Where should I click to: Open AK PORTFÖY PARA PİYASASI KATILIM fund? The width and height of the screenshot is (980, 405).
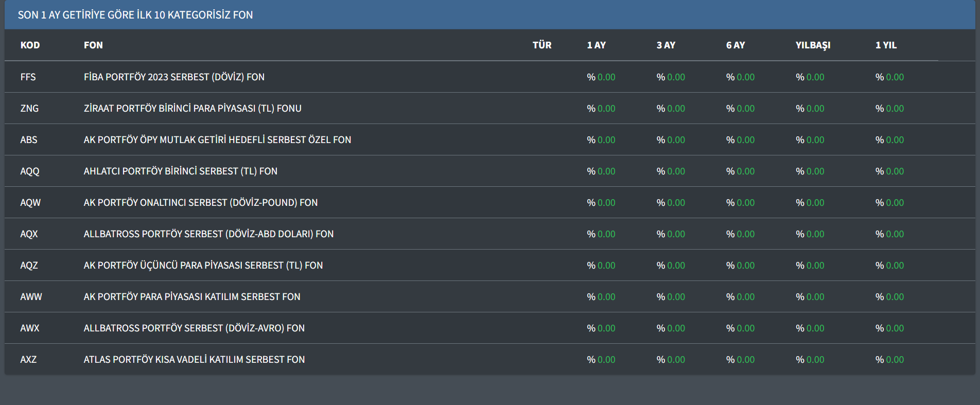(x=192, y=297)
